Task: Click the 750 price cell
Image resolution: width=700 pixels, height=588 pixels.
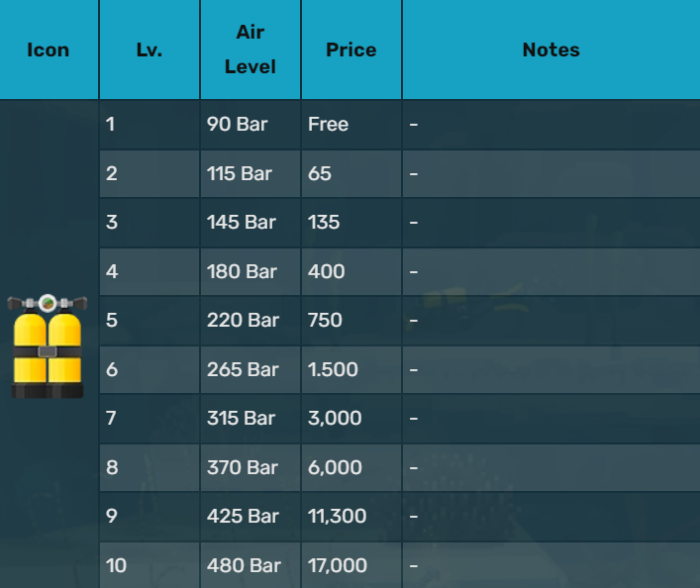Action: 325,321
